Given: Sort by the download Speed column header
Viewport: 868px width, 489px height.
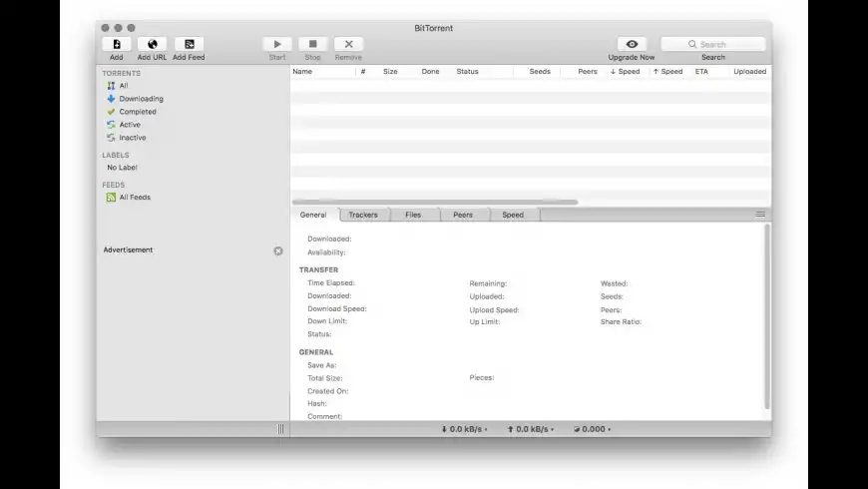Looking at the screenshot, I should 626,72.
